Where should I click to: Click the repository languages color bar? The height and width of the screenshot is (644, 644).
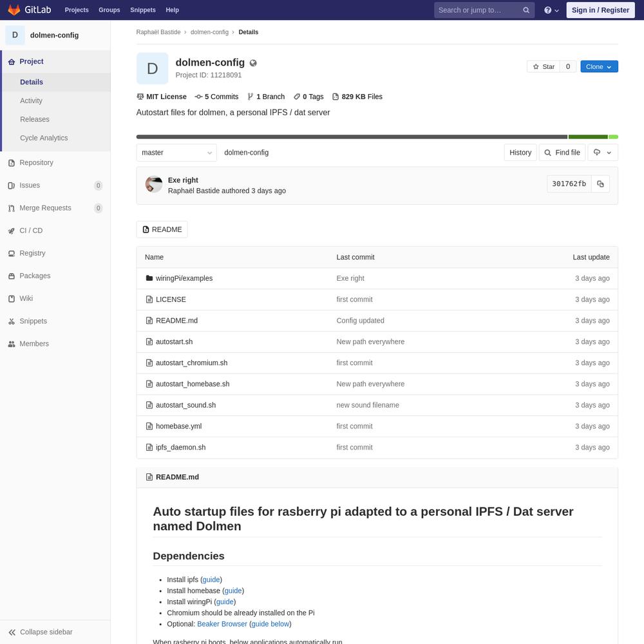pyautogui.click(x=377, y=137)
